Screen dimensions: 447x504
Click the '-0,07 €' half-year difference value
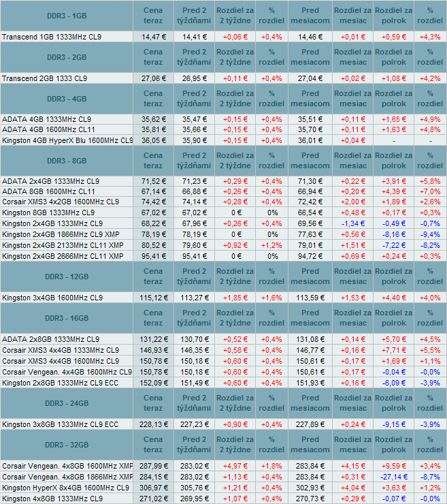click(394, 499)
